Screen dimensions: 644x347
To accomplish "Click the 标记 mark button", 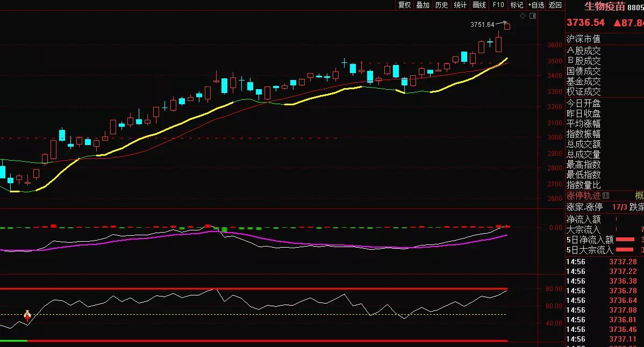I will point(517,5).
